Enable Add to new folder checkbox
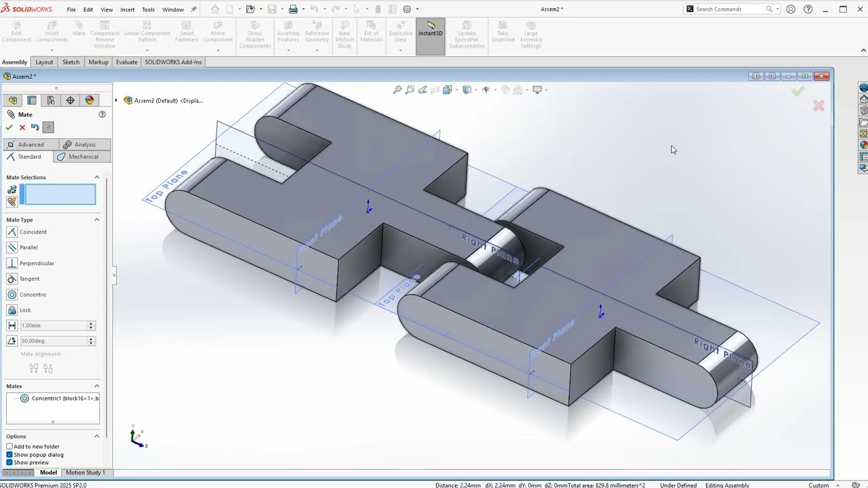This screenshot has height=488, width=868. (x=9, y=447)
